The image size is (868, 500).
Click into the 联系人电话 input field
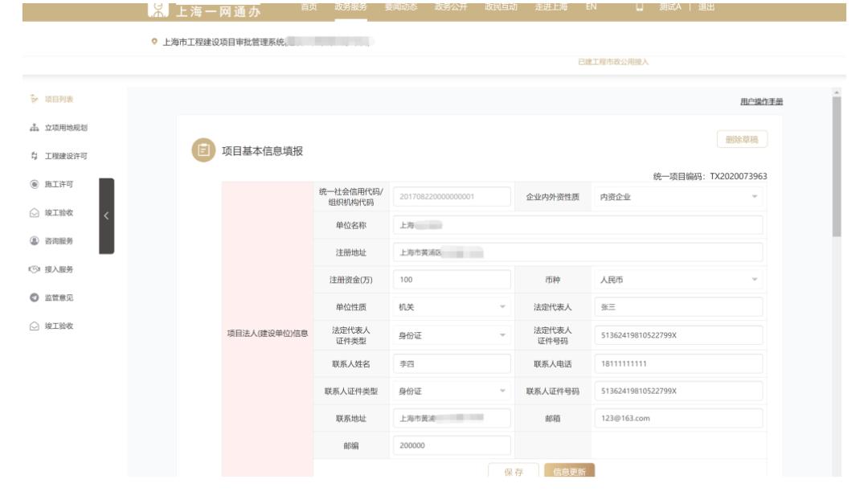(677, 363)
